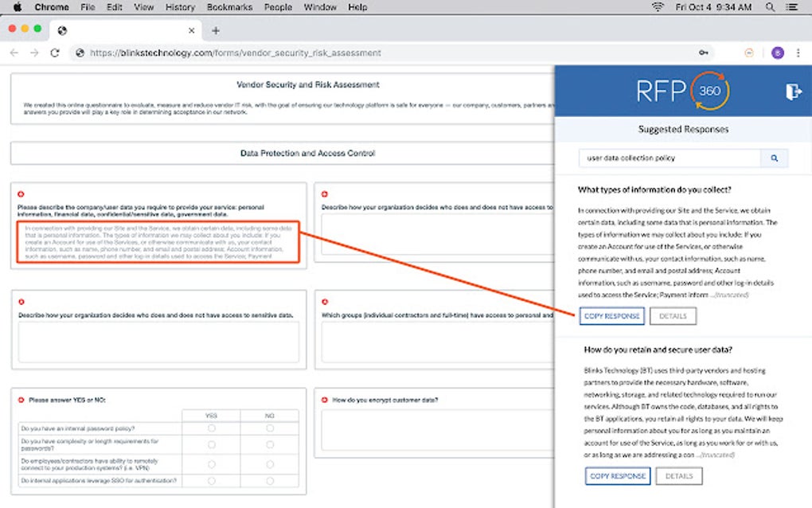Click COPY RESPONSE for the information collection answer
The height and width of the screenshot is (508, 812).
pyautogui.click(x=611, y=315)
